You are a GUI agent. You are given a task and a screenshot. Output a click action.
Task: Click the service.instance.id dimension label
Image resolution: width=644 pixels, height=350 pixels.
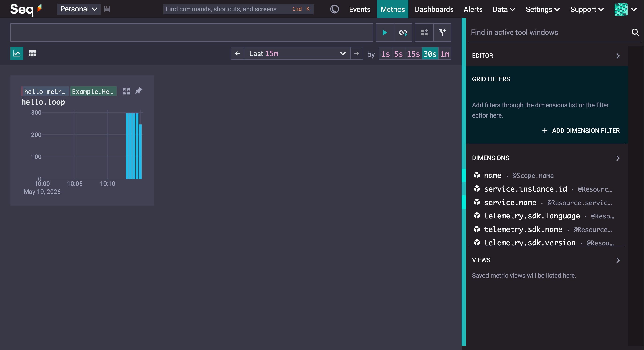[525, 189]
